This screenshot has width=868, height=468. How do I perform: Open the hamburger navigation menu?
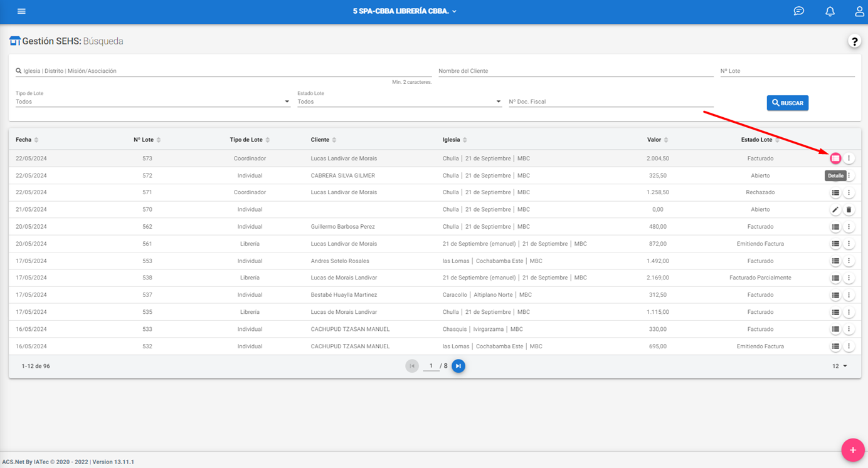pos(21,11)
